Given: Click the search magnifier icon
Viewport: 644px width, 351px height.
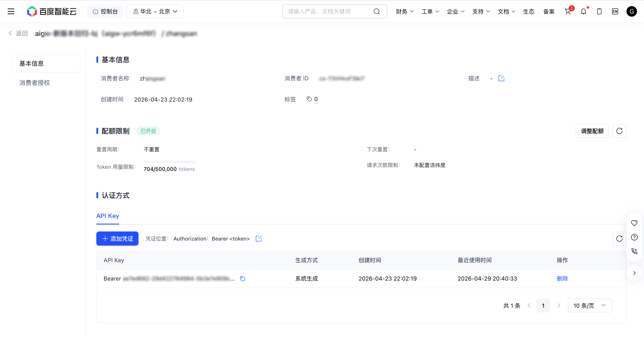Looking at the screenshot, I should (x=377, y=11).
